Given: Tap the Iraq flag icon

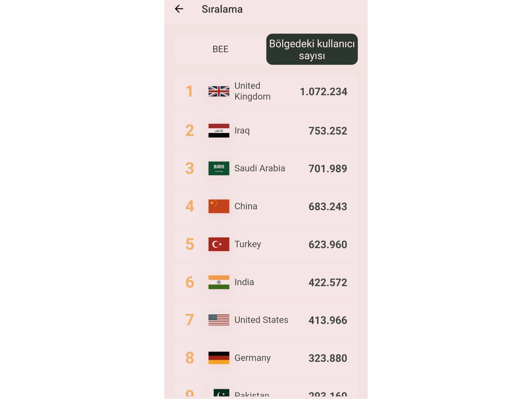Looking at the screenshot, I should tap(219, 130).
